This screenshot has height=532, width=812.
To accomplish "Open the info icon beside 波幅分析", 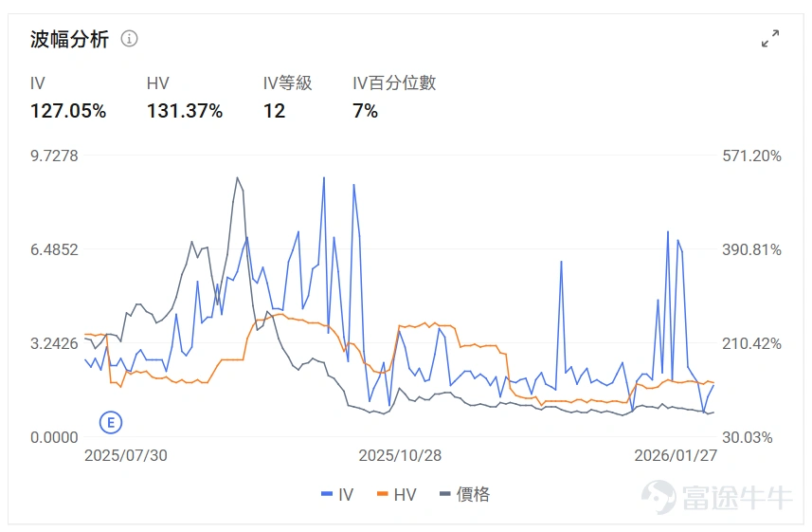I will (x=130, y=39).
